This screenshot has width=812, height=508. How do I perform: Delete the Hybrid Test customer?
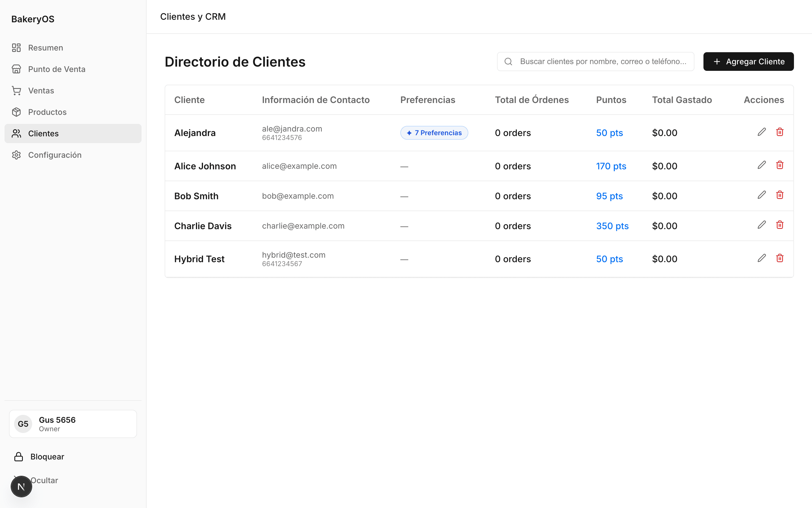click(x=780, y=258)
